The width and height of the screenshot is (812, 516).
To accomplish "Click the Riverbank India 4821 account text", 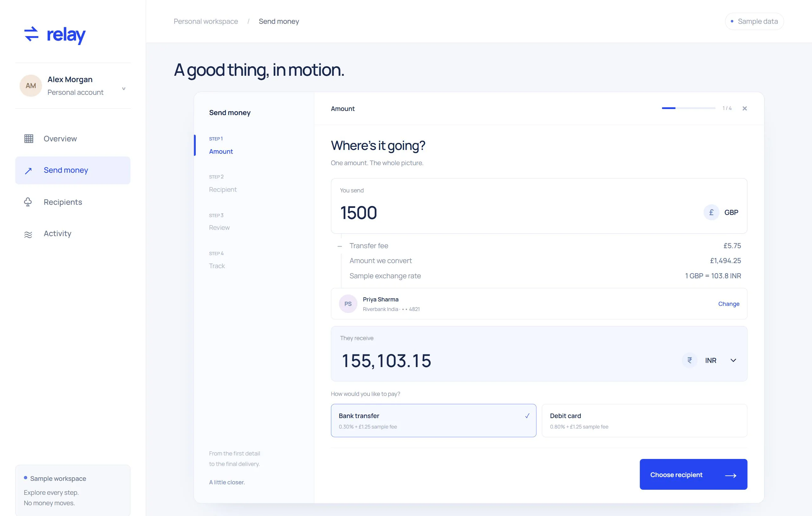I will pyautogui.click(x=391, y=309).
